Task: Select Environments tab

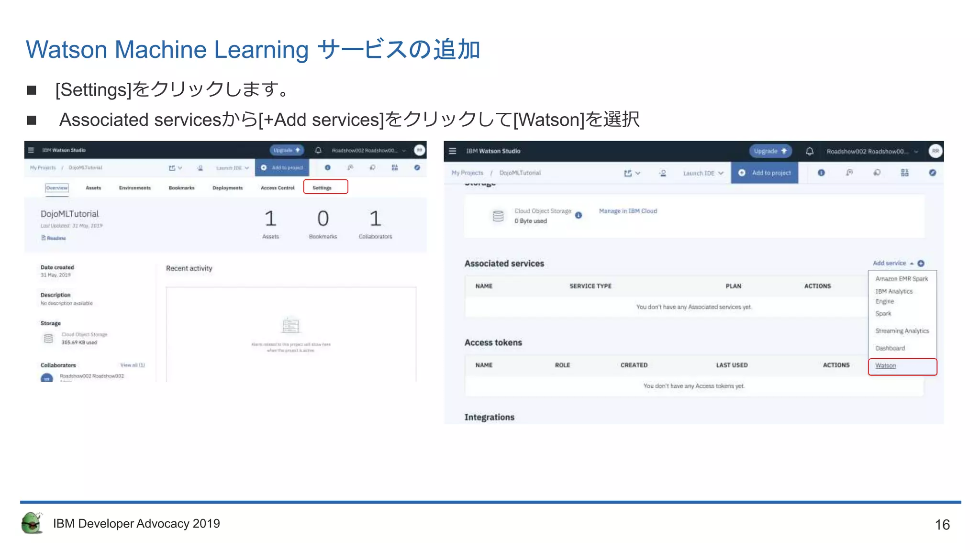Action: click(x=135, y=188)
